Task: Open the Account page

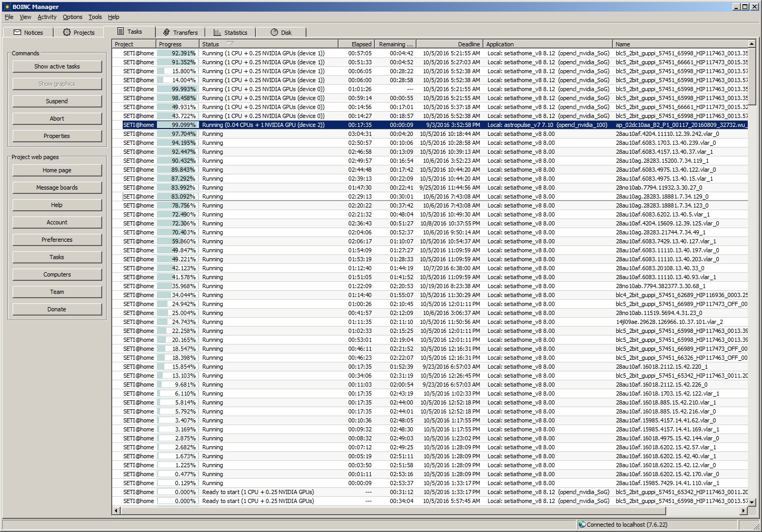Action: [x=57, y=222]
